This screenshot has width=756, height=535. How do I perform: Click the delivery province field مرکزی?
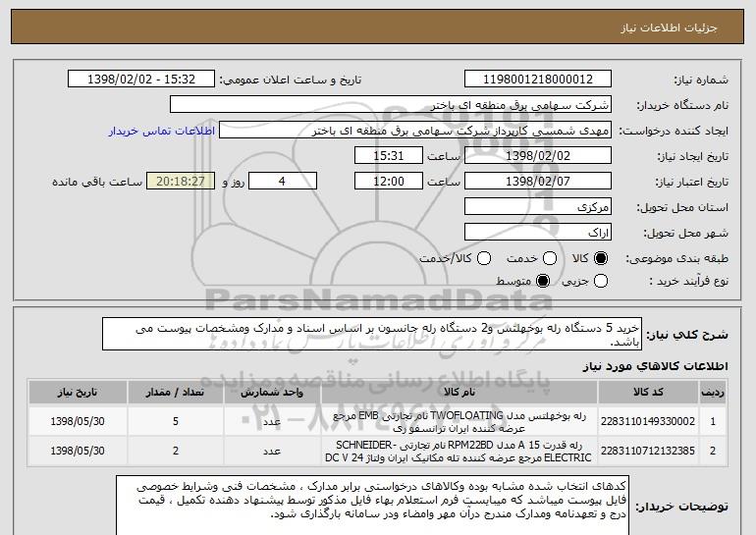pyautogui.click(x=538, y=207)
